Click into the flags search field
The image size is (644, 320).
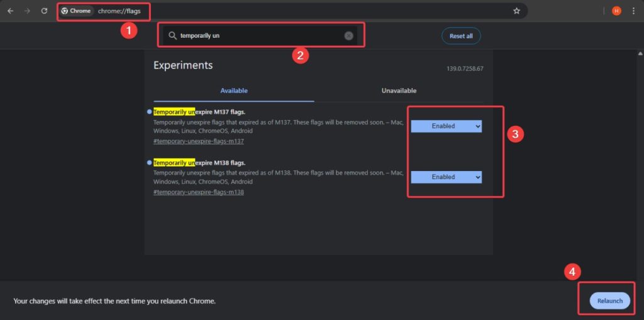tap(258, 36)
